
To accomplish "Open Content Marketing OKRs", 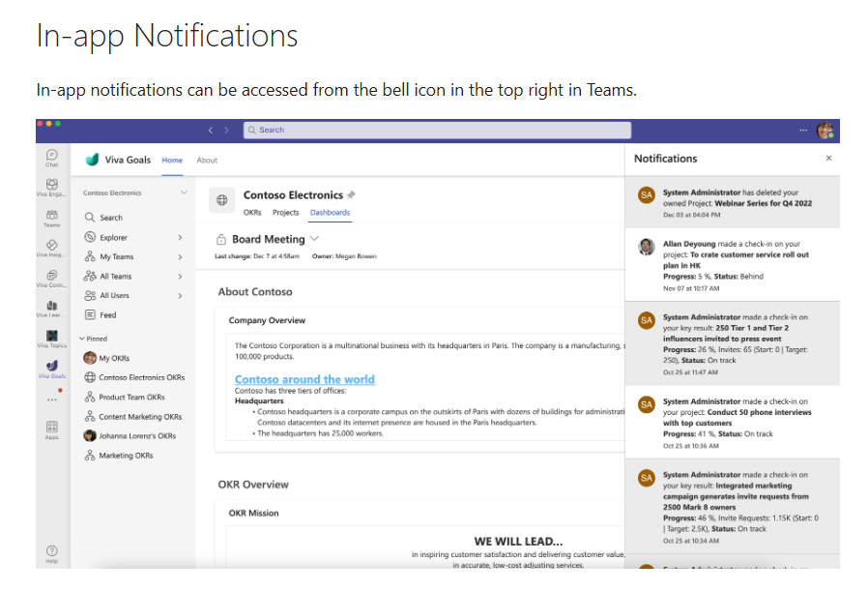I will coord(134,417).
